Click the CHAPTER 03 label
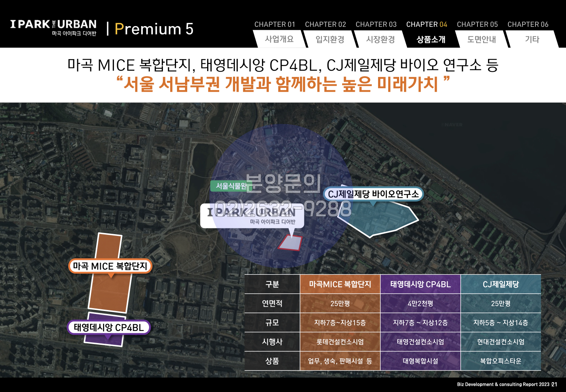This screenshot has width=566, height=392. coord(376,24)
